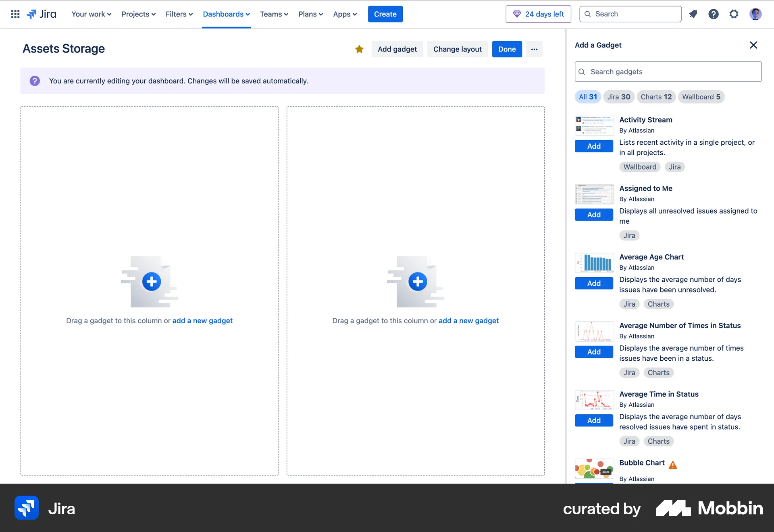Toggle the dashboard favorite star
This screenshot has width=774, height=532.
359,49
